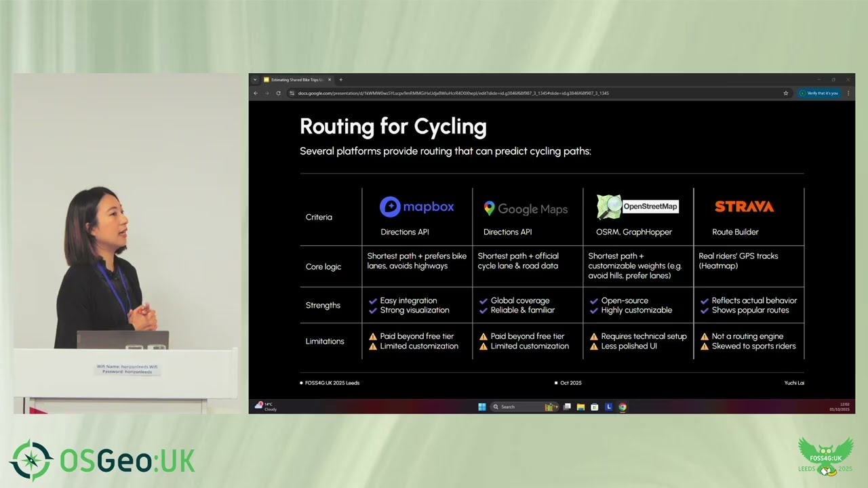The height and width of the screenshot is (488, 868).
Task: Open the site information icon in address bar
Action: tap(292, 93)
